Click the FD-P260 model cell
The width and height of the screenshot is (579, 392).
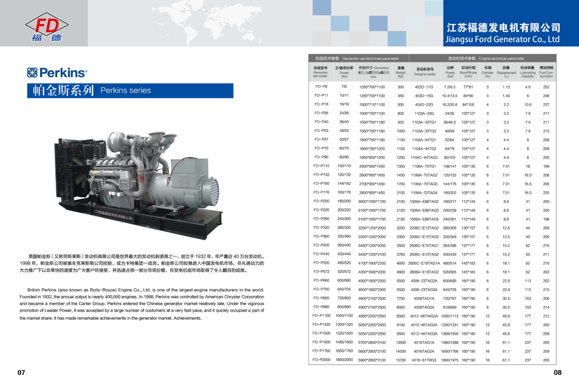point(321,219)
